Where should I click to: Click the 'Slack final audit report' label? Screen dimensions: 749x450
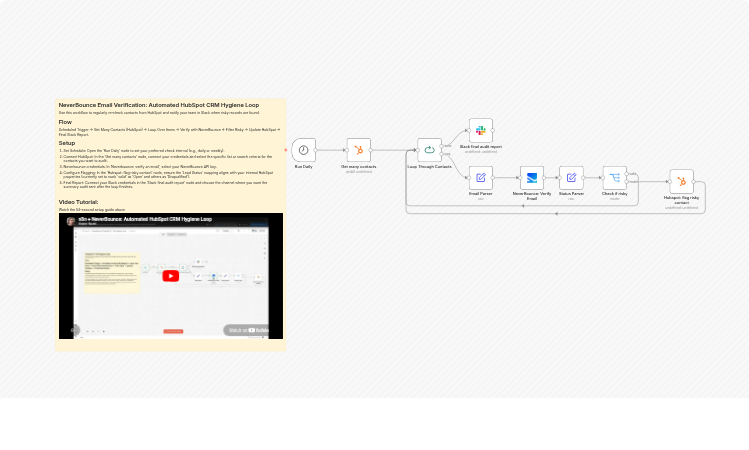point(481,147)
